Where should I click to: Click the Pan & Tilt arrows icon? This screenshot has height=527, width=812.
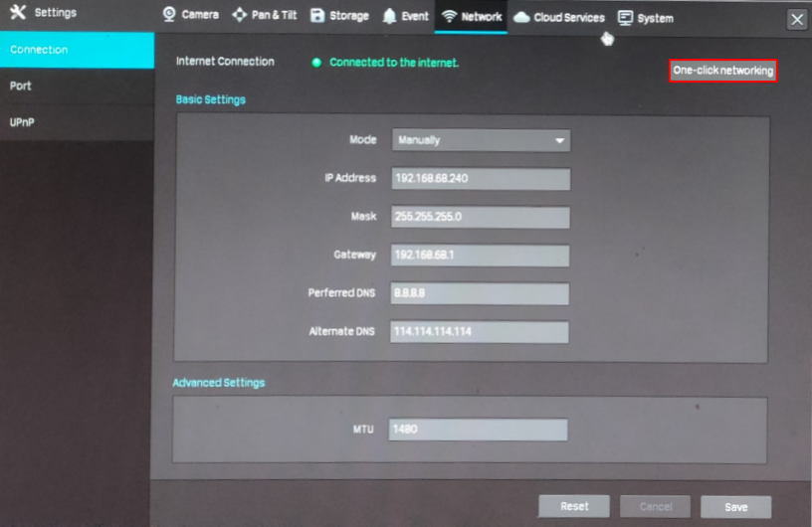[x=239, y=16]
